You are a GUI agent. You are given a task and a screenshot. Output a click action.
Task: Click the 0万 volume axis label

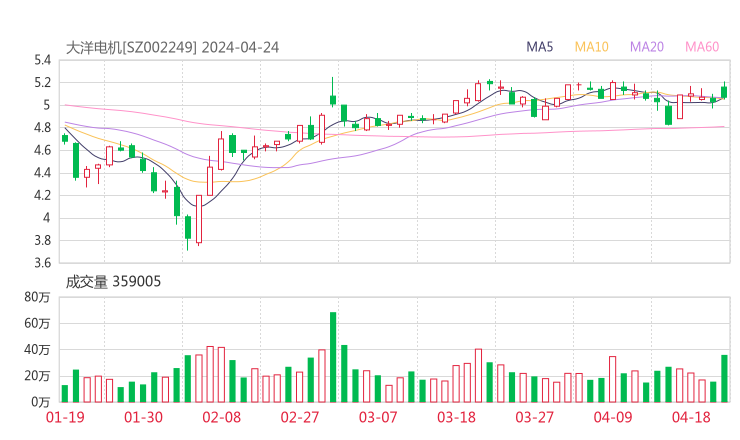(41, 402)
